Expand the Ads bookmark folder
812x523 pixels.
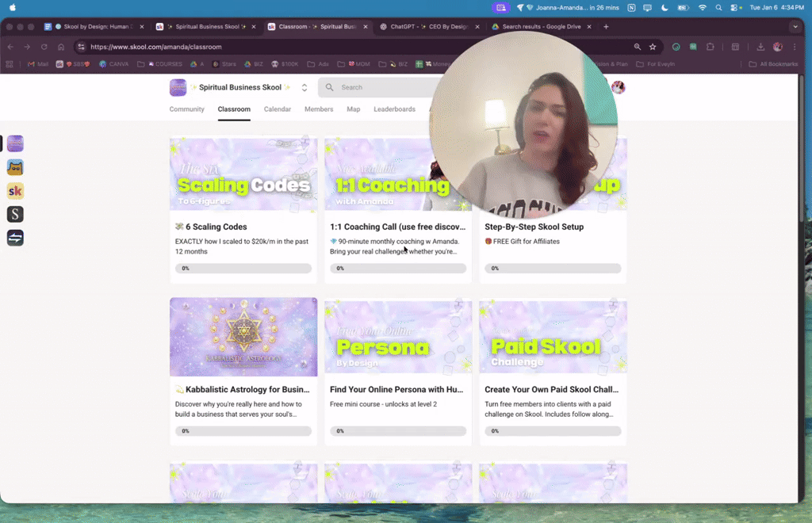318,64
